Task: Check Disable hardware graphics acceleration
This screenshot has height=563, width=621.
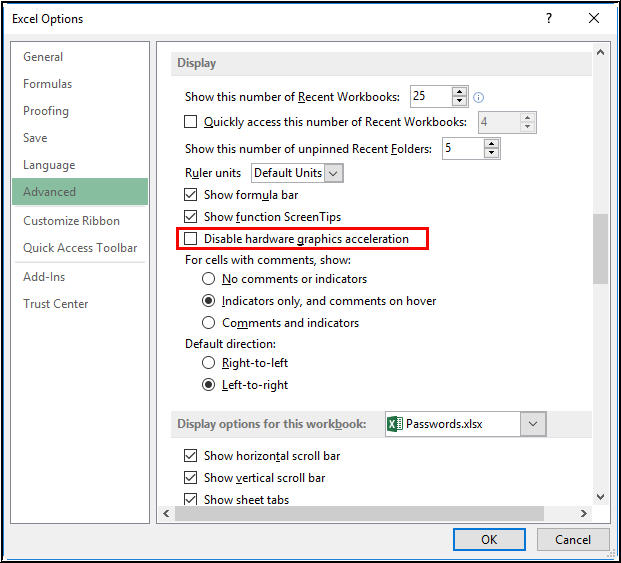Action: 190,239
